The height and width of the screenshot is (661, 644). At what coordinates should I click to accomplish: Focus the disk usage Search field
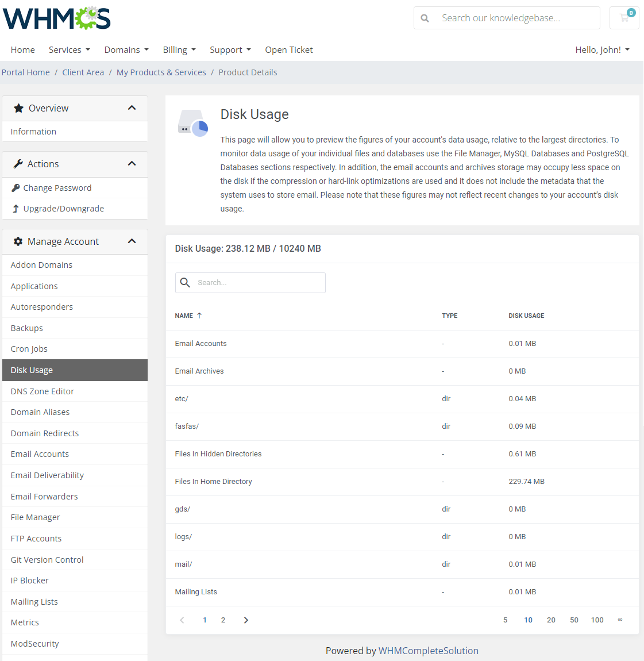tap(250, 282)
